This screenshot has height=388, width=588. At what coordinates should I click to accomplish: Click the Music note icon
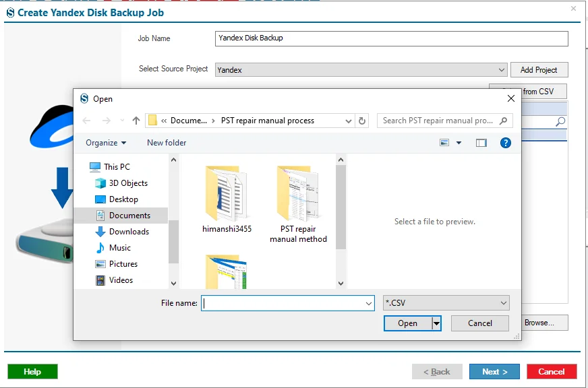pyautogui.click(x=100, y=248)
